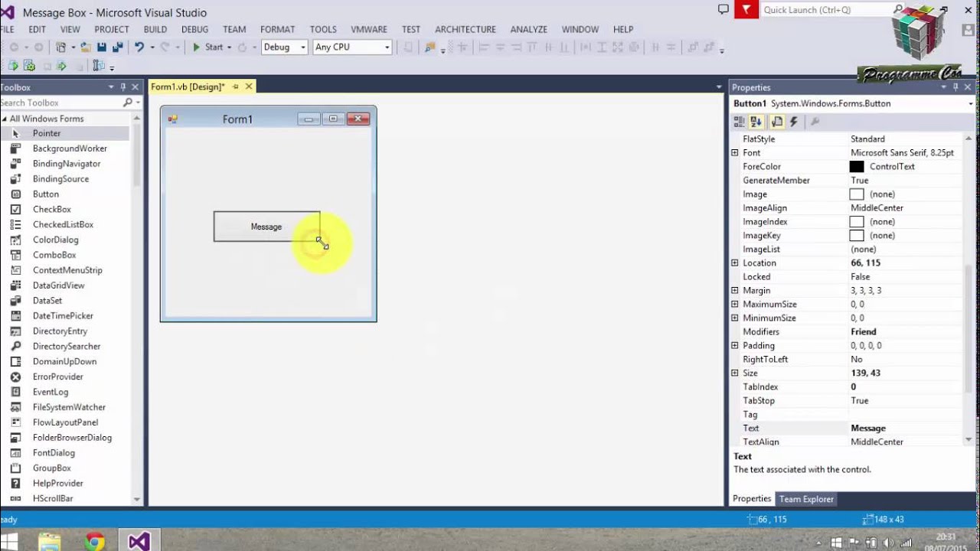Open the BUILD menu
This screenshot has height=551, width=980.
coord(155,29)
